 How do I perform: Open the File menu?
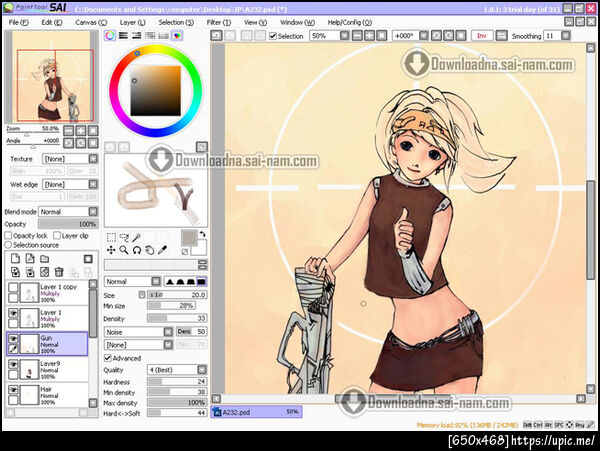pos(18,22)
